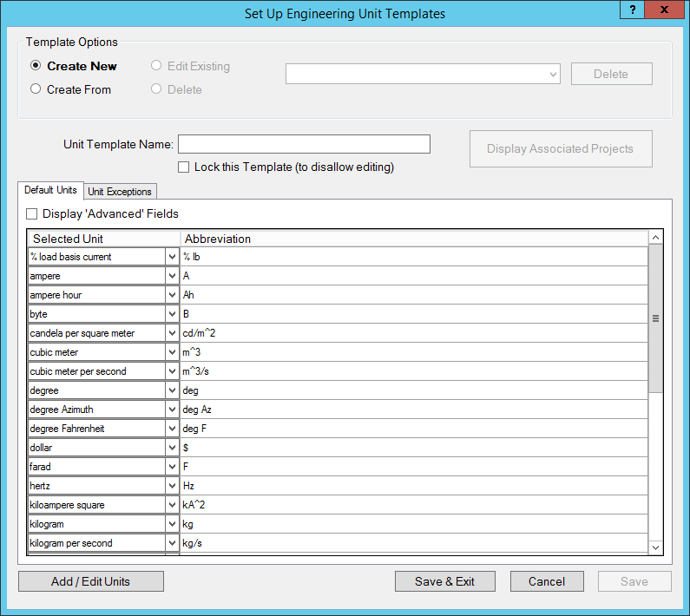This screenshot has height=616, width=690.
Task: Select the Create From radio option
Action: point(36,88)
